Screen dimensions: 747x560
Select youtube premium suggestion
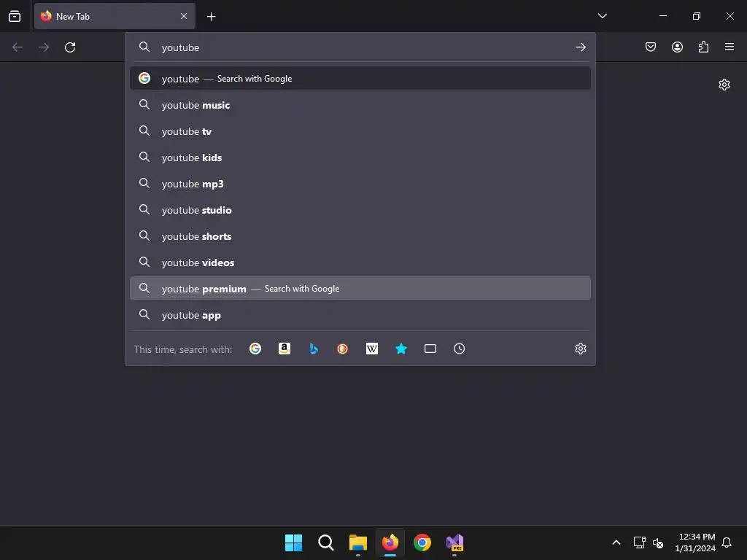pyautogui.click(x=360, y=288)
